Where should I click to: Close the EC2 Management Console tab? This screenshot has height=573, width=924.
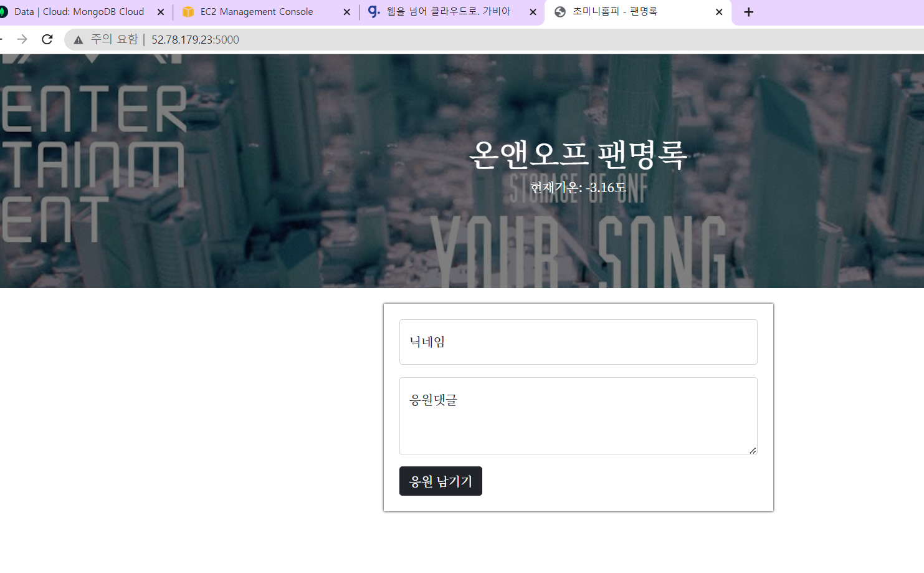[347, 12]
